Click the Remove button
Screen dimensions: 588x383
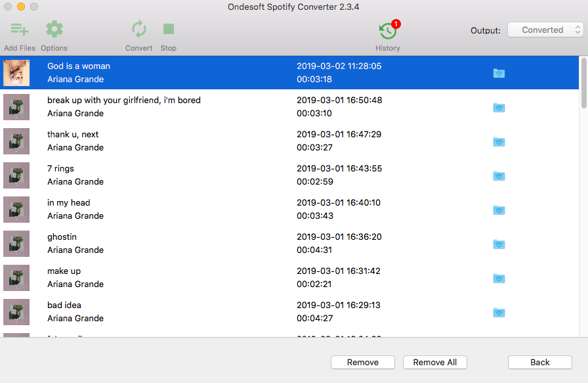363,363
